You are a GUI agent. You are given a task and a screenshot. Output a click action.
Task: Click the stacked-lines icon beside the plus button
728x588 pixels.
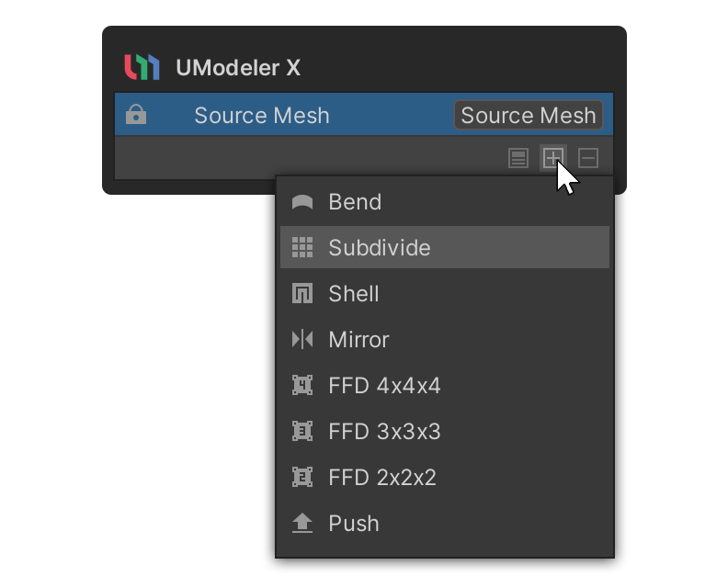point(518,158)
